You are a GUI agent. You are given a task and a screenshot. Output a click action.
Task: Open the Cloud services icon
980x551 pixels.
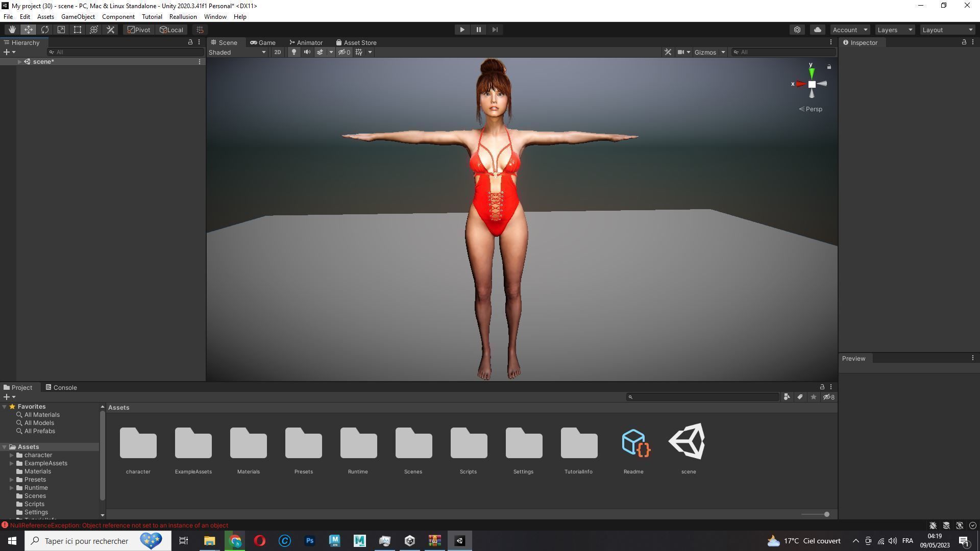[x=817, y=30]
